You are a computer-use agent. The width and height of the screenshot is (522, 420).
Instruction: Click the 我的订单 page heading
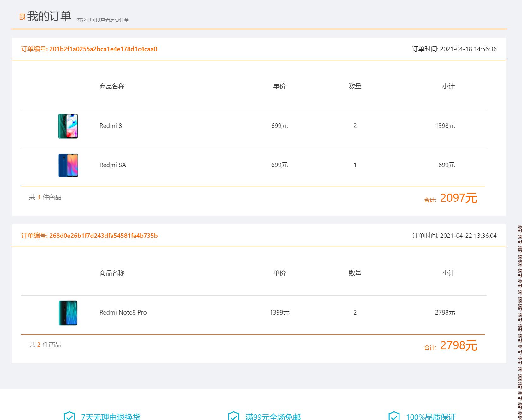pos(49,16)
